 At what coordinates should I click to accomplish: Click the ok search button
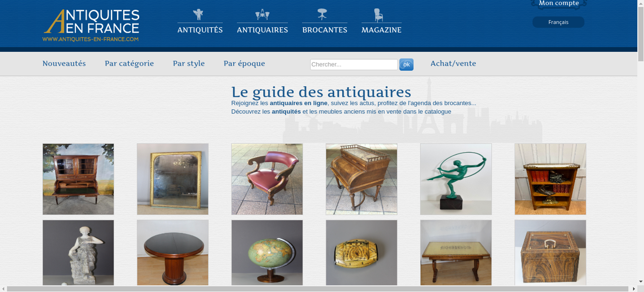tap(406, 64)
